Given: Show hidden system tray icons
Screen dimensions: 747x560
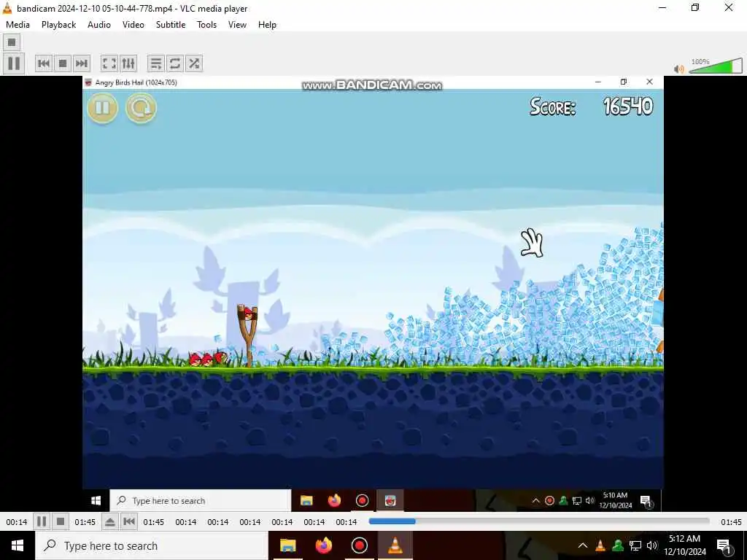Looking at the screenshot, I should point(583,545).
